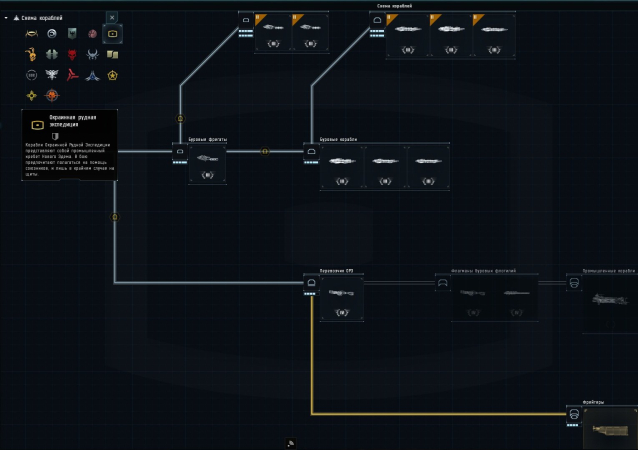Open the middle Буровые корабли ship card
The height and width of the screenshot is (450, 638).
click(x=385, y=167)
